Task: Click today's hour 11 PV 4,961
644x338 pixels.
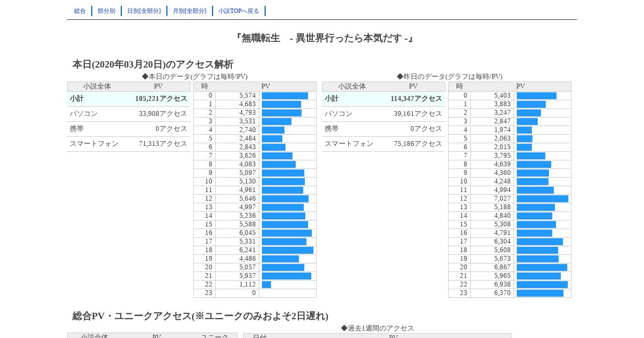Action: pos(247,190)
